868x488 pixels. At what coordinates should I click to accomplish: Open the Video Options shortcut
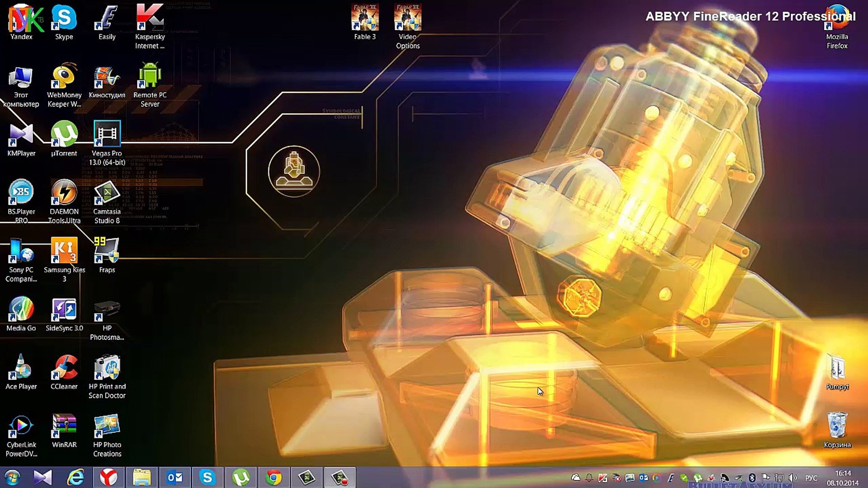pyautogui.click(x=408, y=27)
